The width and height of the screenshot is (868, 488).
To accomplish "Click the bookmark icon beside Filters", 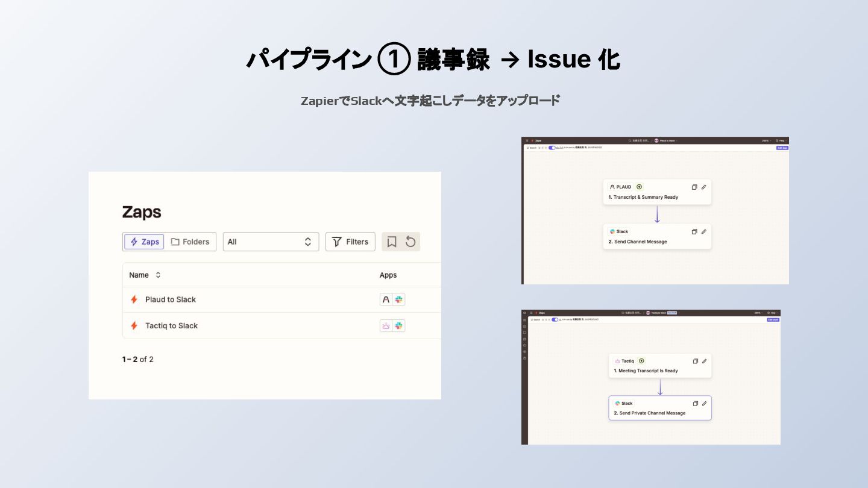I will coord(392,242).
